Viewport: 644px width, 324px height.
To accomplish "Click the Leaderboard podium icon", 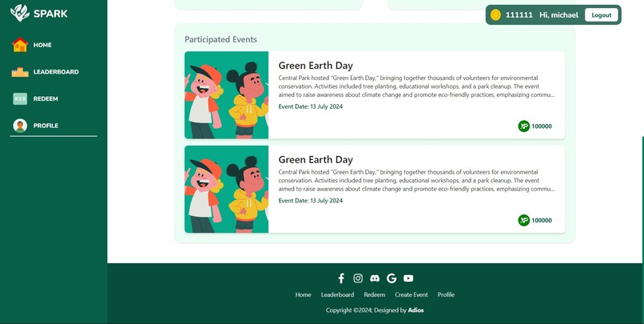I will click(20, 72).
